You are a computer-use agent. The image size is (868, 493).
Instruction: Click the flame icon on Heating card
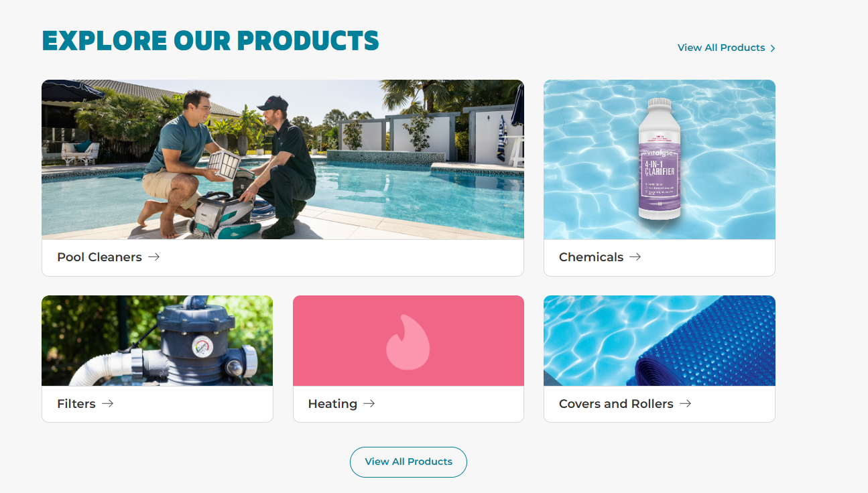click(408, 342)
